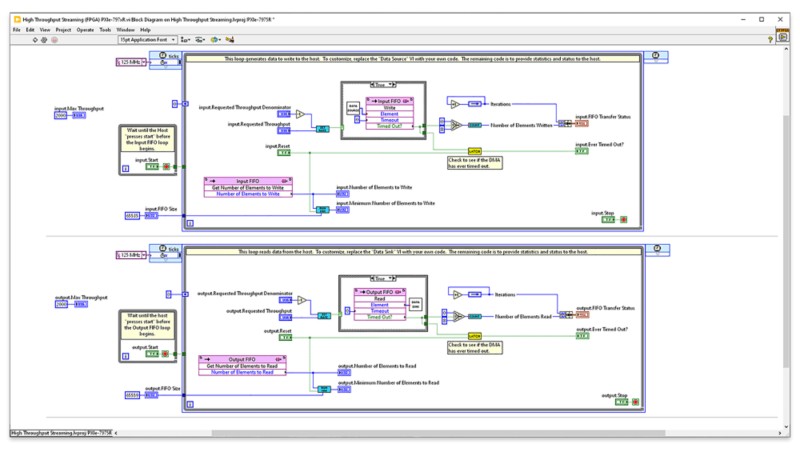Open the Operate menu
Viewport: 800px width, 450px height.
click(85, 30)
